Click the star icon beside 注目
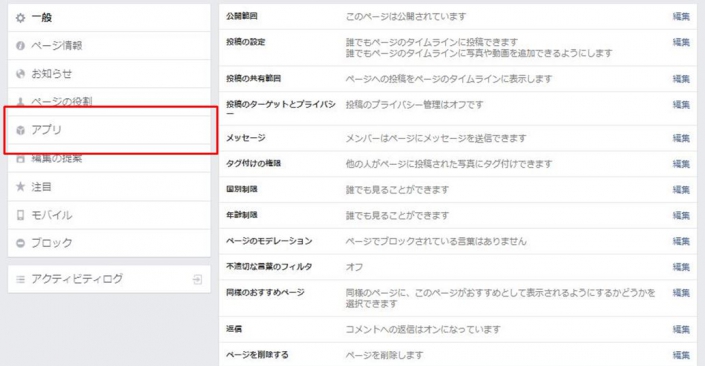The width and height of the screenshot is (705, 366). pos(20,186)
